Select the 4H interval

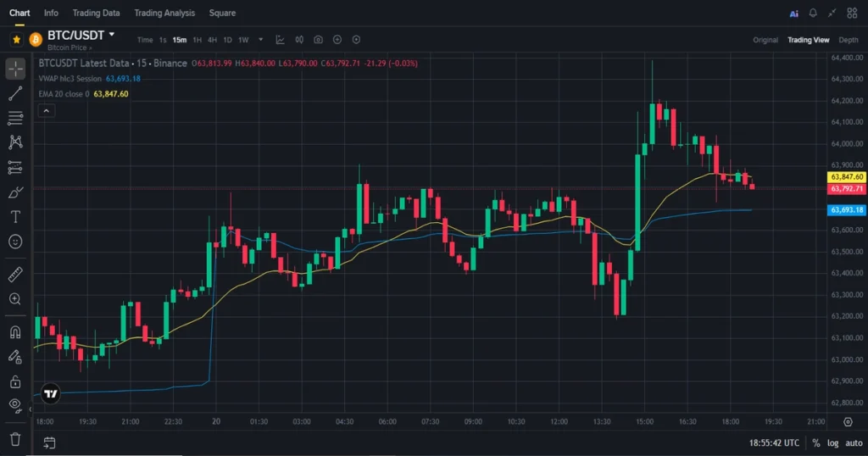click(x=212, y=40)
